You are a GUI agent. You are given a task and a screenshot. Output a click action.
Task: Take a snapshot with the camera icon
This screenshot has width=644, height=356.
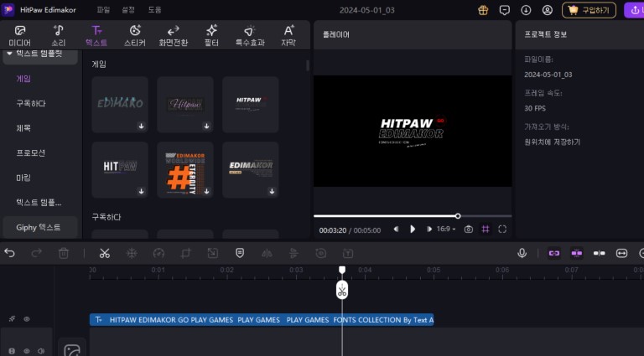coord(469,229)
